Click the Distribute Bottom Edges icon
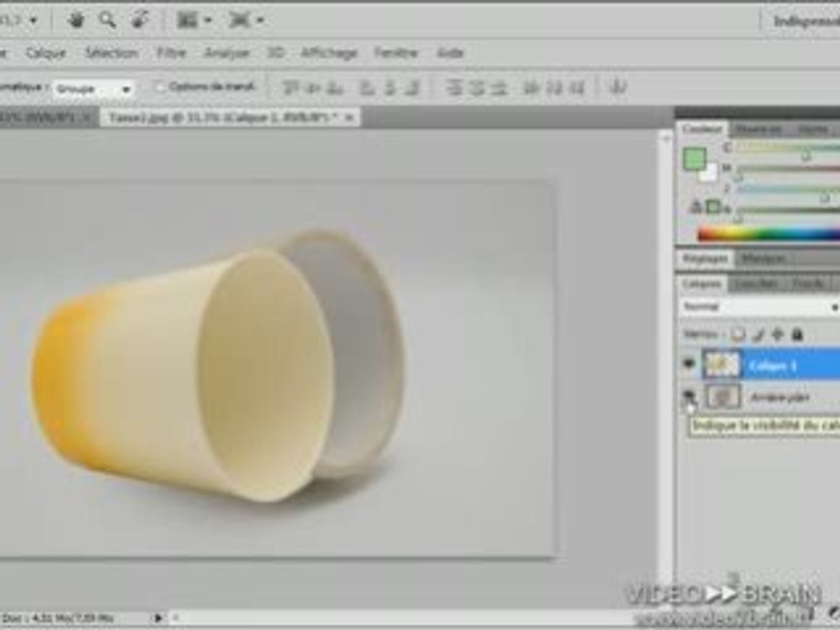 [x=500, y=87]
